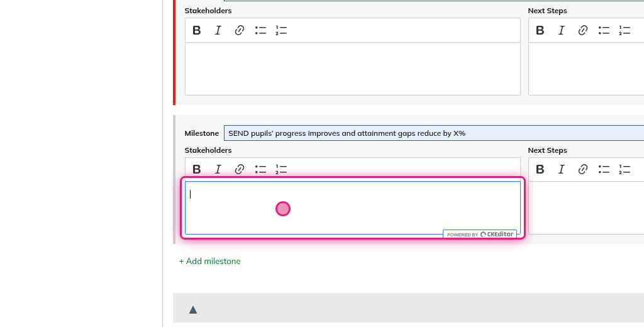
Task: Toggle Italic in SEND milestone Next Steps toolbar
Action: 562,169
